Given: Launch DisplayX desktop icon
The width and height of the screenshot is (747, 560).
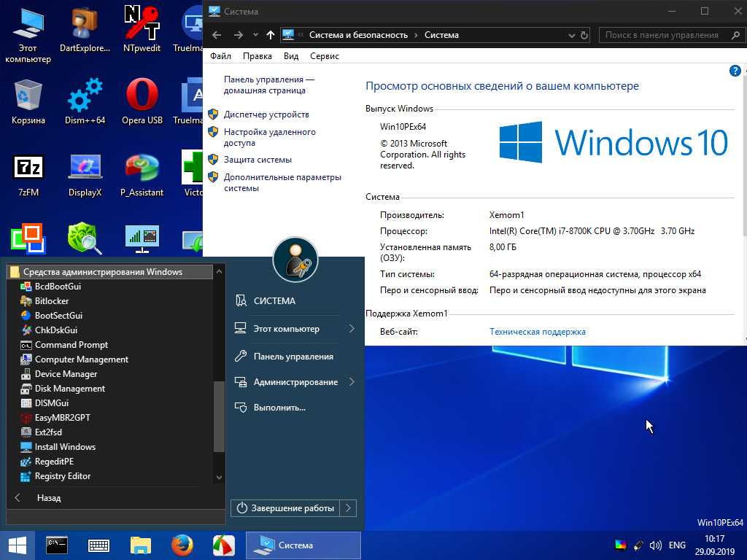Looking at the screenshot, I should 85,175.
